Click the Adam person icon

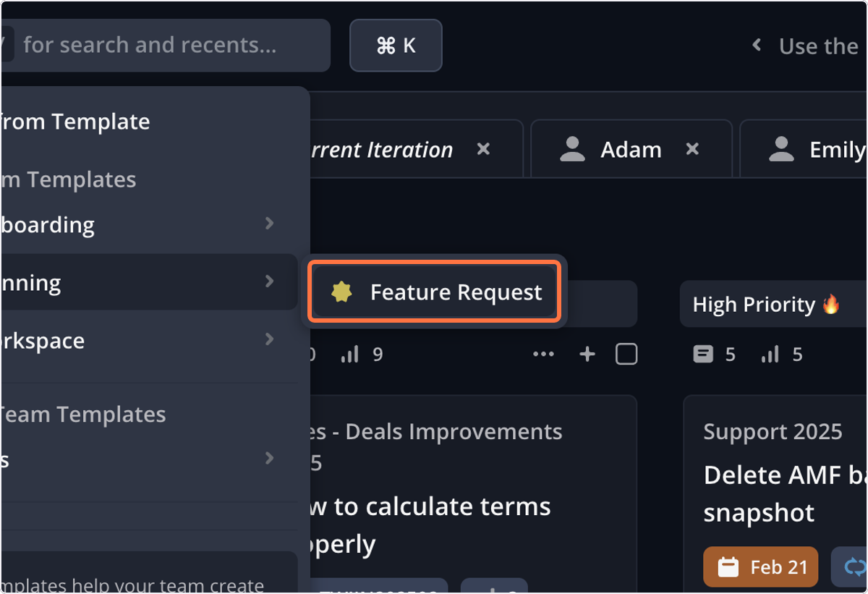[x=572, y=149]
